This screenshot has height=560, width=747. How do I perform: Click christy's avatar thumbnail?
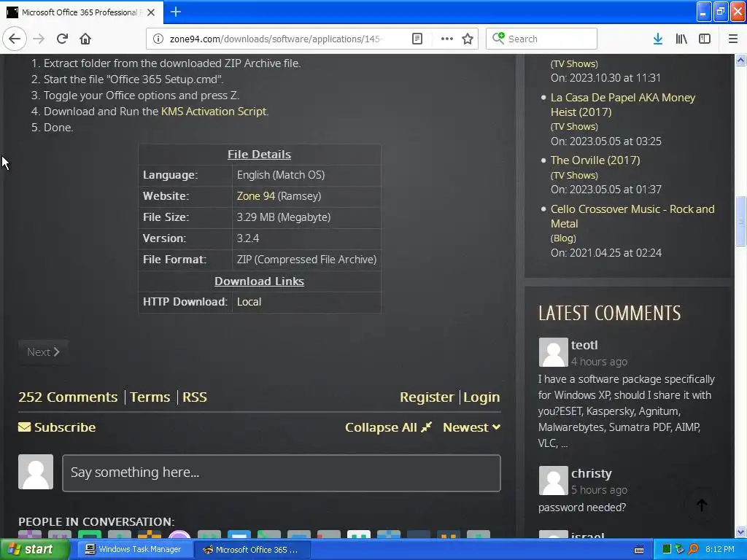tap(553, 481)
